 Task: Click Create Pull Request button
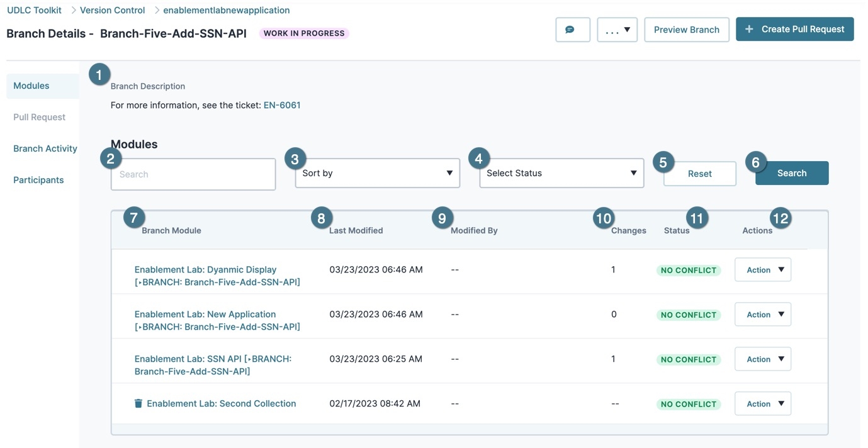click(x=795, y=29)
